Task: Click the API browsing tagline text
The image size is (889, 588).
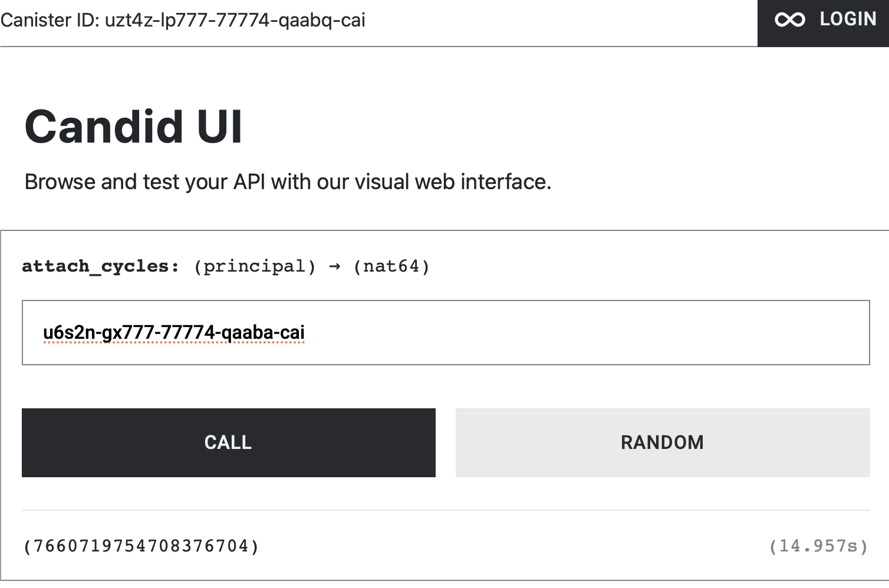Action: [x=288, y=181]
